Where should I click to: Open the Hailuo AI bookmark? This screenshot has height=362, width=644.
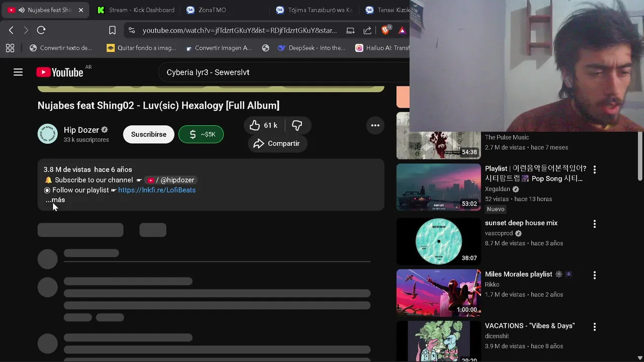(x=382, y=48)
